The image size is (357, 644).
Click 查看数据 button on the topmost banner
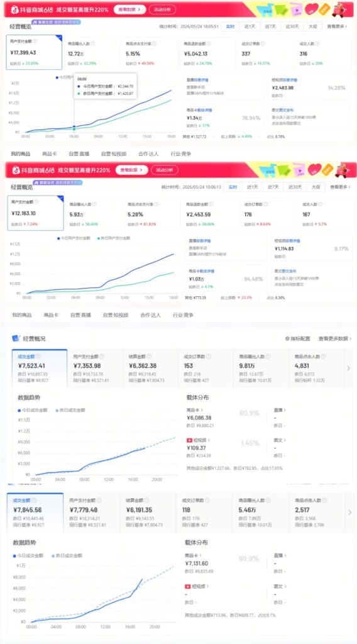point(129,9)
